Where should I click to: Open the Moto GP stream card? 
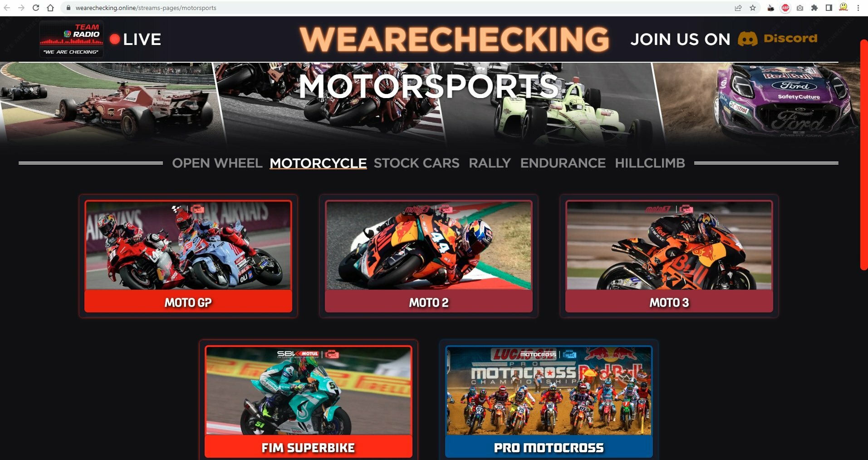pos(188,256)
